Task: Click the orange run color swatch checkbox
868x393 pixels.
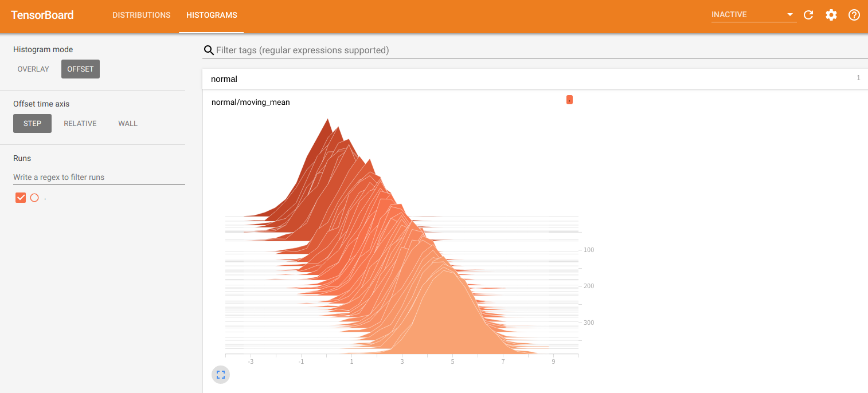Action: [x=21, y=197]
